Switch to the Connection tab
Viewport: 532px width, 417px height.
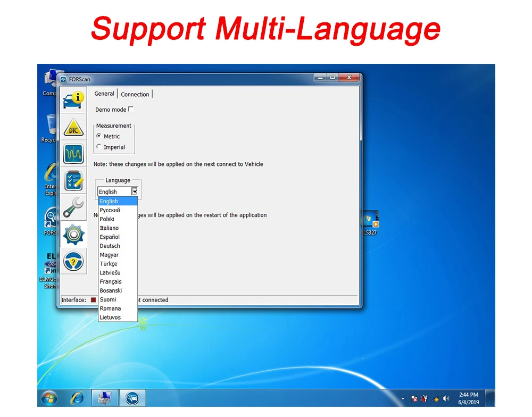(x=135, y=94)
